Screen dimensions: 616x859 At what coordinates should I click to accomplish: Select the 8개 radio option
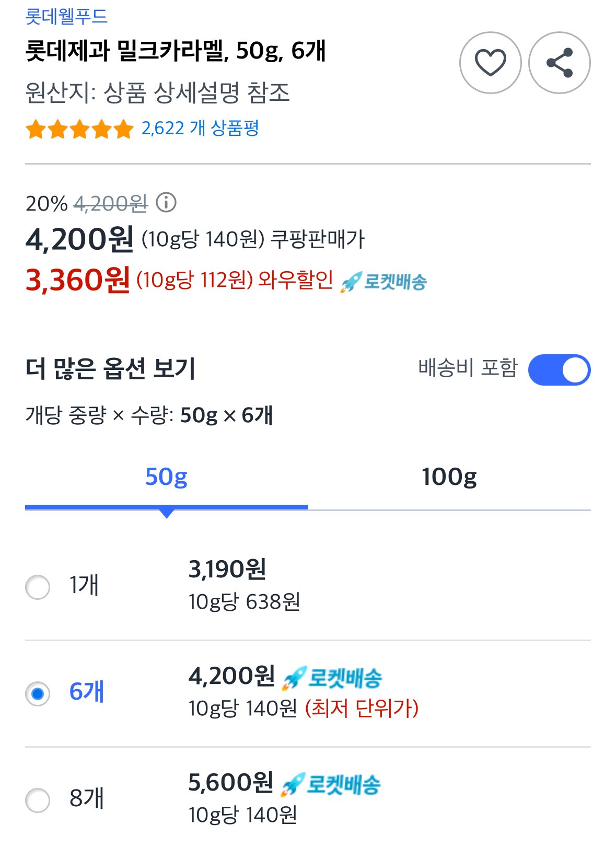click(x=38, y=800)
